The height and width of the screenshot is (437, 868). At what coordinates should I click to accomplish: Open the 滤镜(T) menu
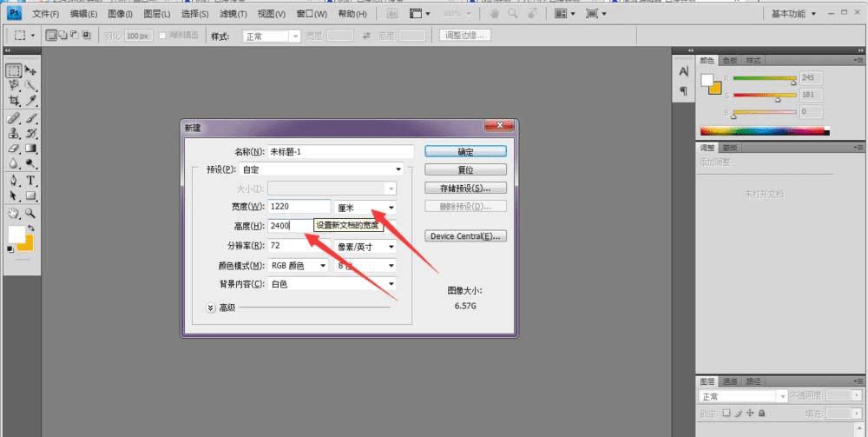pos(233,14)
